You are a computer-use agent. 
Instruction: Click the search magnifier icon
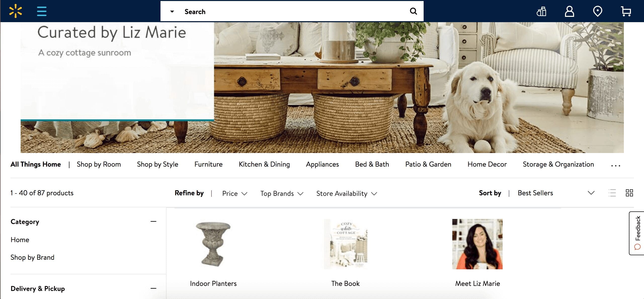413,11
